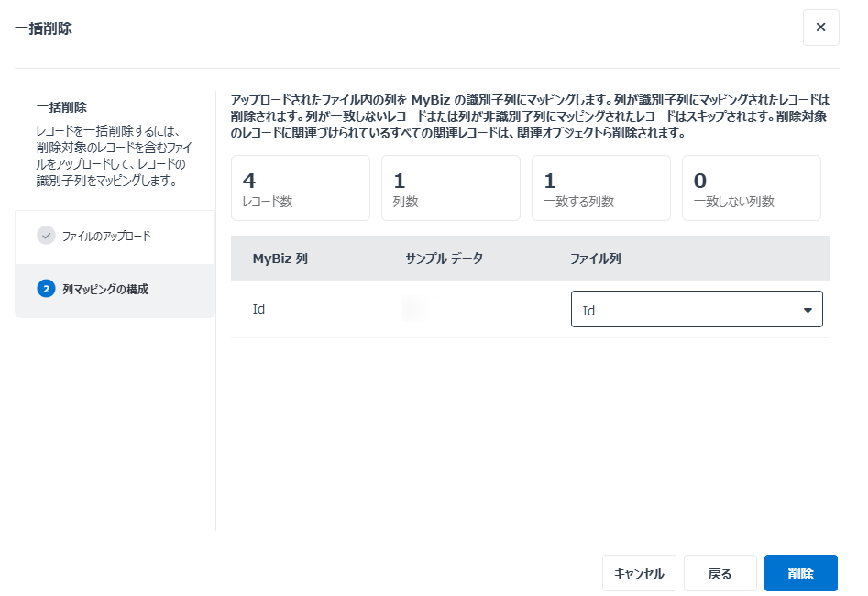Click the 一致しない列数 card showing 0

click(x=752, y=188)
